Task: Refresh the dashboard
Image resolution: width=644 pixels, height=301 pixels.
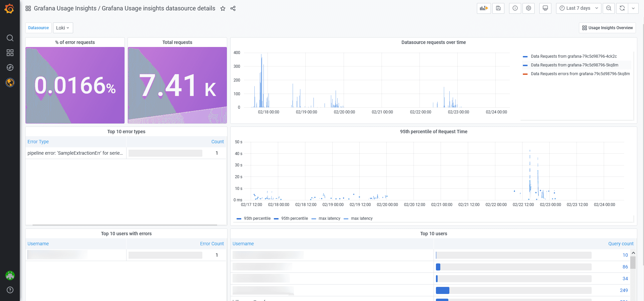Action: click(x=622, y=8)
